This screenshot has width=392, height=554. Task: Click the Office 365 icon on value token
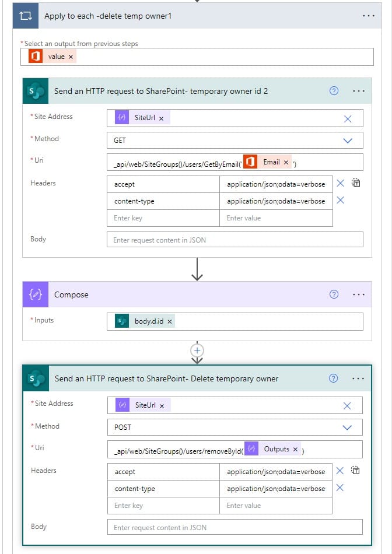[x=36, y=57]
